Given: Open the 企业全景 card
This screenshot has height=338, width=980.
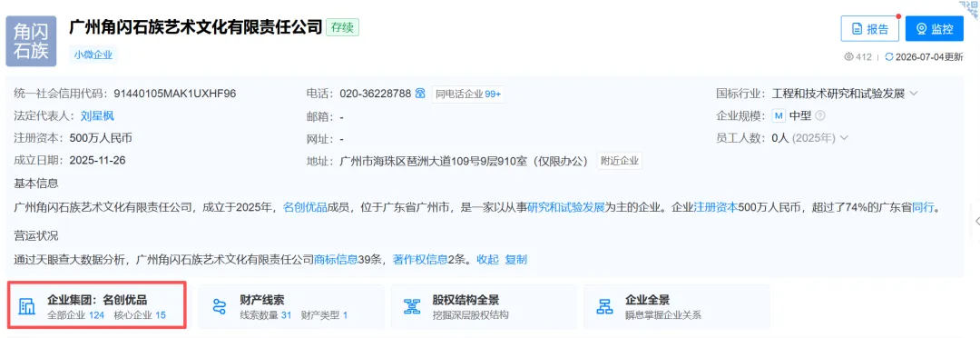Looking at the screenshot, I should point(677,307).
